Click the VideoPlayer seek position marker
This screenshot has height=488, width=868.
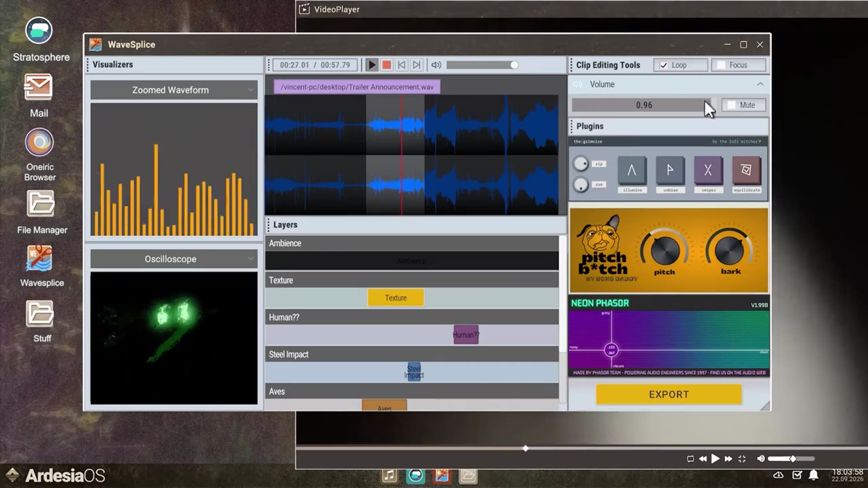point(525,449)
